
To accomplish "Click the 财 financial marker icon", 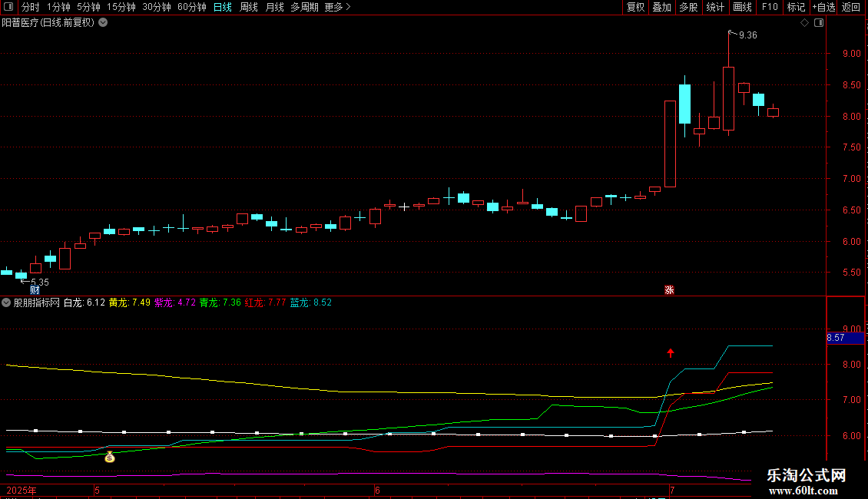I will [35, 290].
